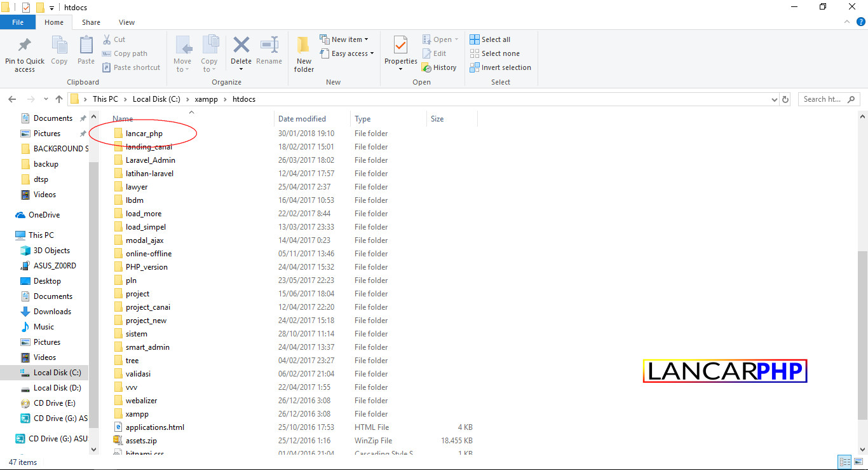Click the Paste shortcut icon
Screen dimensions: 868x470
click(131, 67)
